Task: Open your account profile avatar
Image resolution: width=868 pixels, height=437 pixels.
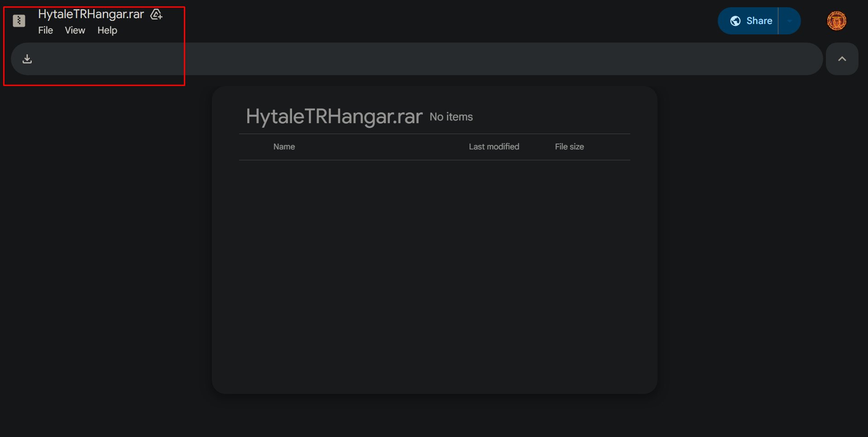Action: (836, 20)
